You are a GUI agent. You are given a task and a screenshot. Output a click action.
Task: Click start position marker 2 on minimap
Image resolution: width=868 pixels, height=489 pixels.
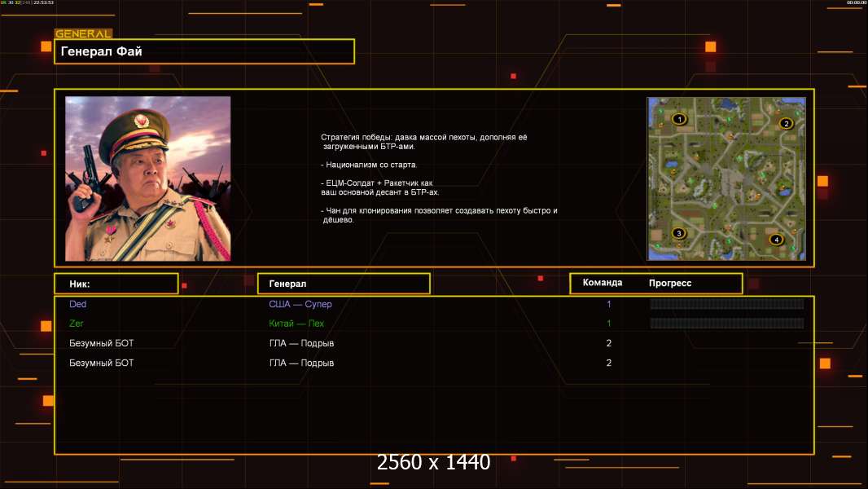pyautogui.click(x=786, y=124)
